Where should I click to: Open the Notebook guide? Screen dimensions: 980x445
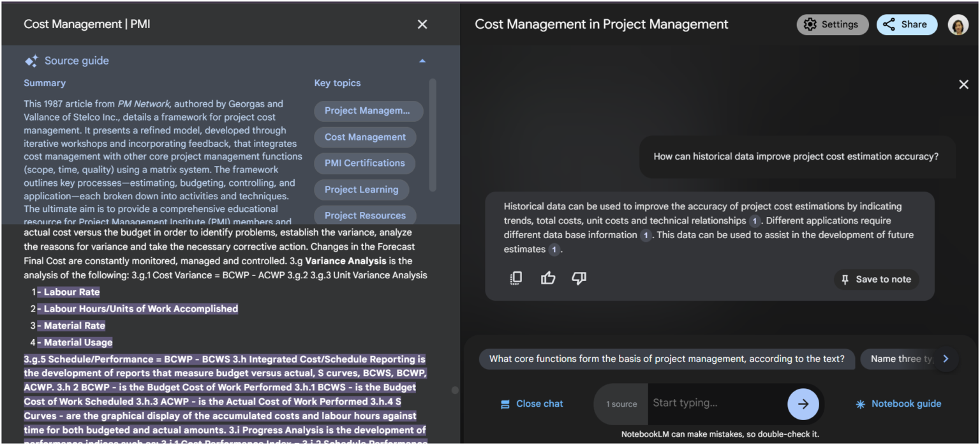[898, 404]
